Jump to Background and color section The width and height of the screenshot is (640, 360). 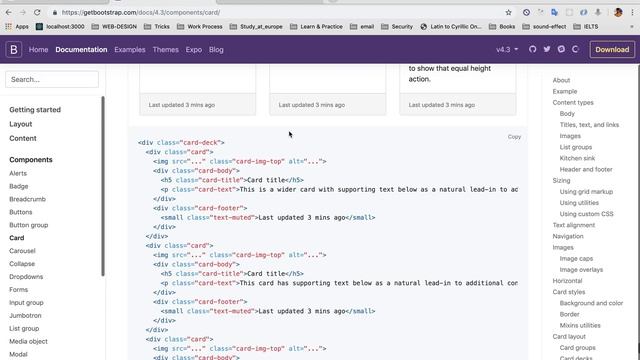pos(591,303)
